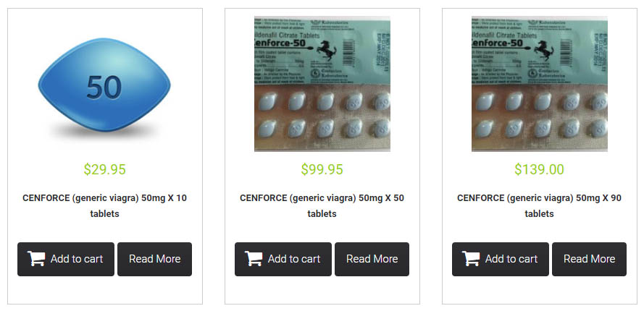
Task: Click cart icon for 50mg X 10 tablets
Action: (36, 259)
